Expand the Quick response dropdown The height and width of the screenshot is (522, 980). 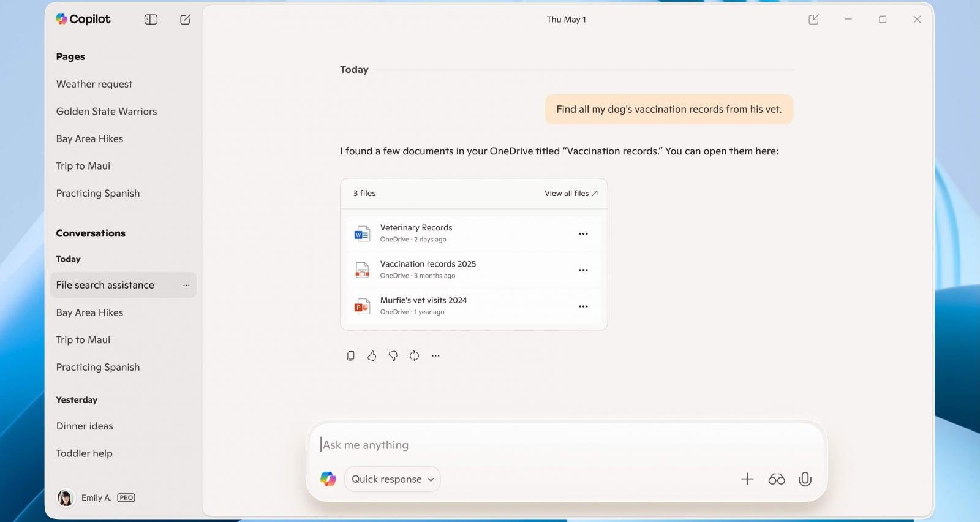[x=393, y=479]
